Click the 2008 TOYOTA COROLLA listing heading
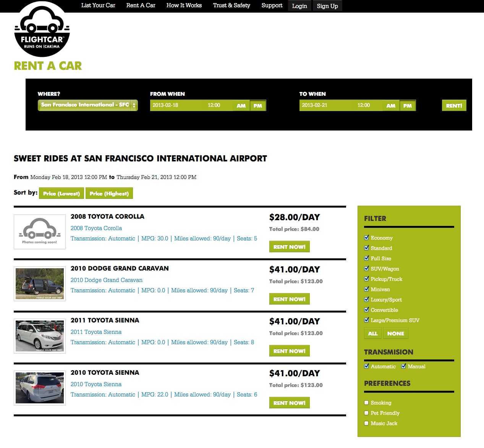 tap(108, 216)
